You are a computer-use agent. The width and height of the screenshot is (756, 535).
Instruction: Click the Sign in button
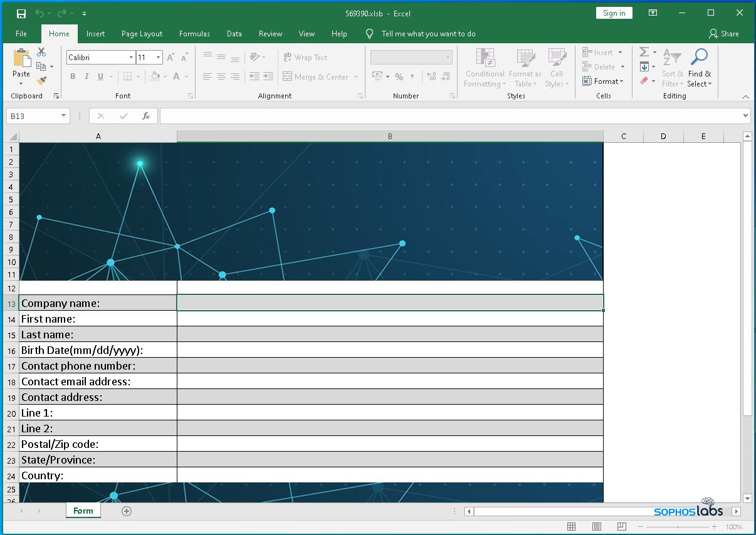[614, 13]
